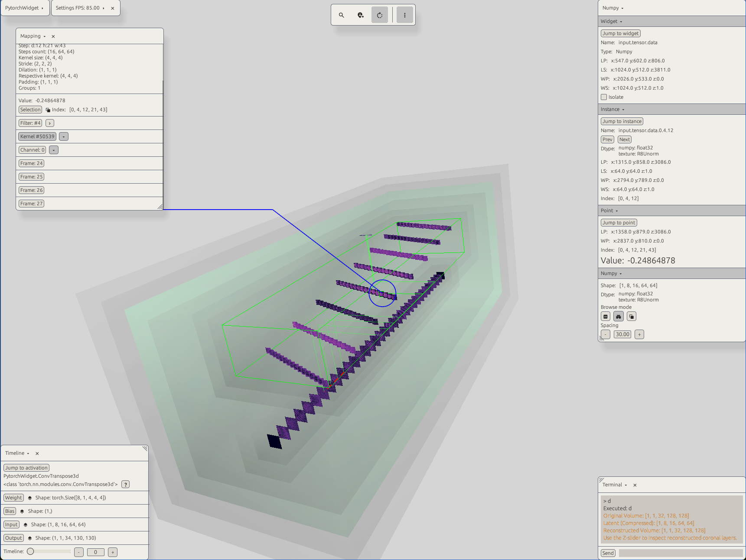Expand the Kernel #50539 dropdown arrow

[64, 137]
